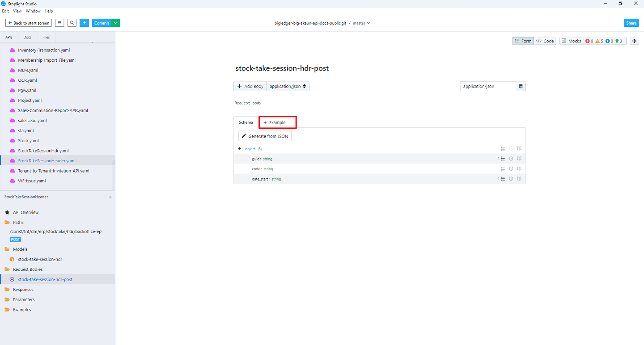Open Tenant-to-Tenant-Invitation-API.yaml file
The image size is (644, 345).
[x=54, y=171]
